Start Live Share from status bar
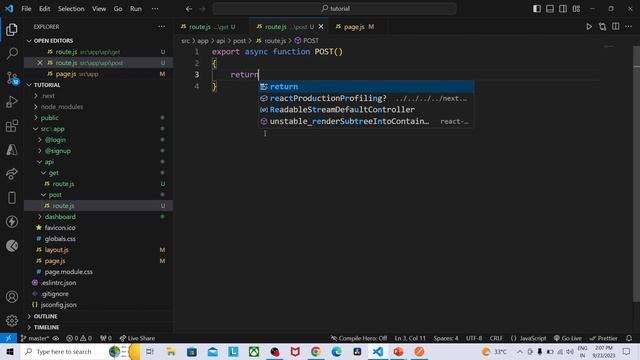The height and width of the screenshot is (360, 640). tap(137, 338)
